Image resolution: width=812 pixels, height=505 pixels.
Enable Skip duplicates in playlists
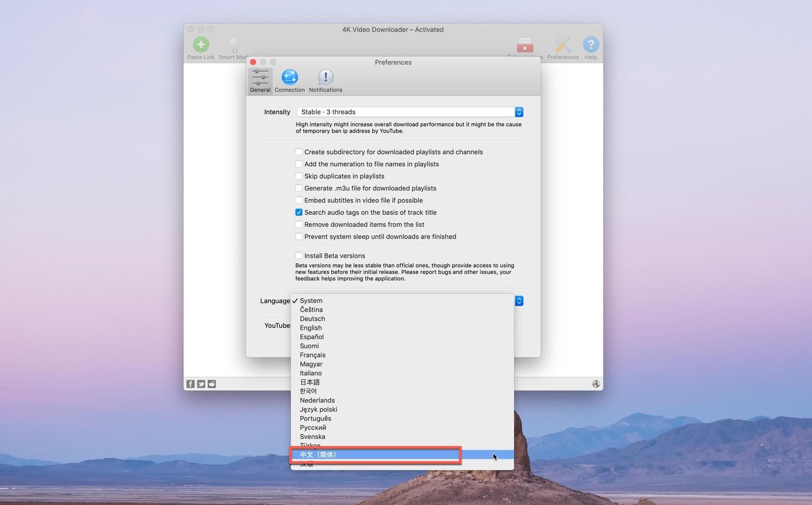tap(299, 176)
